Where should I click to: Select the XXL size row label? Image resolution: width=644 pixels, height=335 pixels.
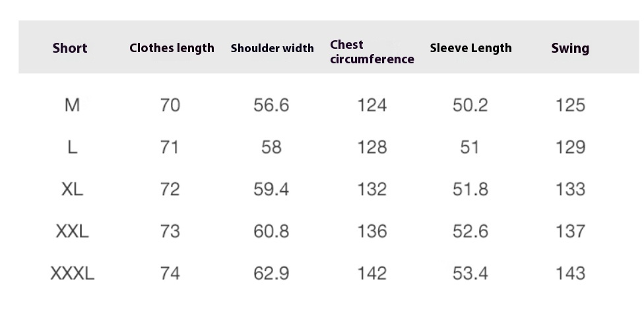[x=72, y=231]
